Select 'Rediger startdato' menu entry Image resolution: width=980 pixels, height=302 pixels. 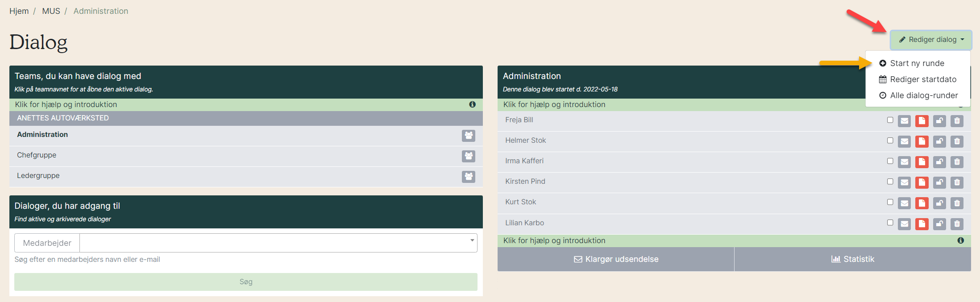[x=922, y=79]
